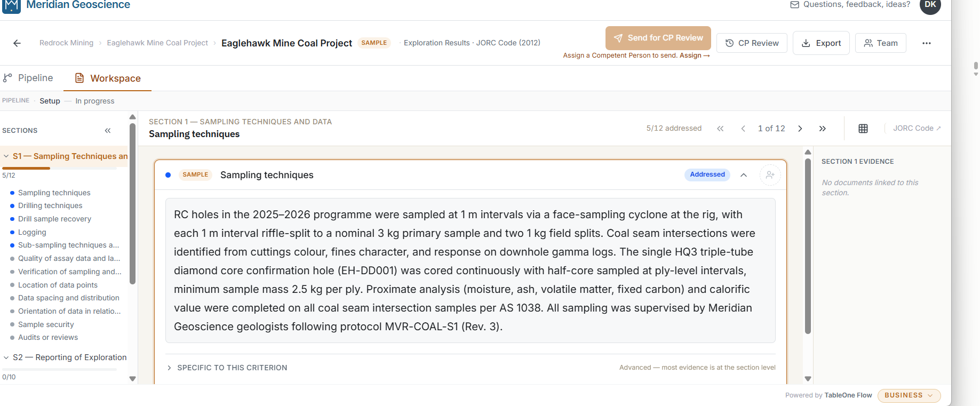Go to previous criterion arrow
The width and height of the screenshot is (980, 406).
pyautogui.click(x=743, y=129)
